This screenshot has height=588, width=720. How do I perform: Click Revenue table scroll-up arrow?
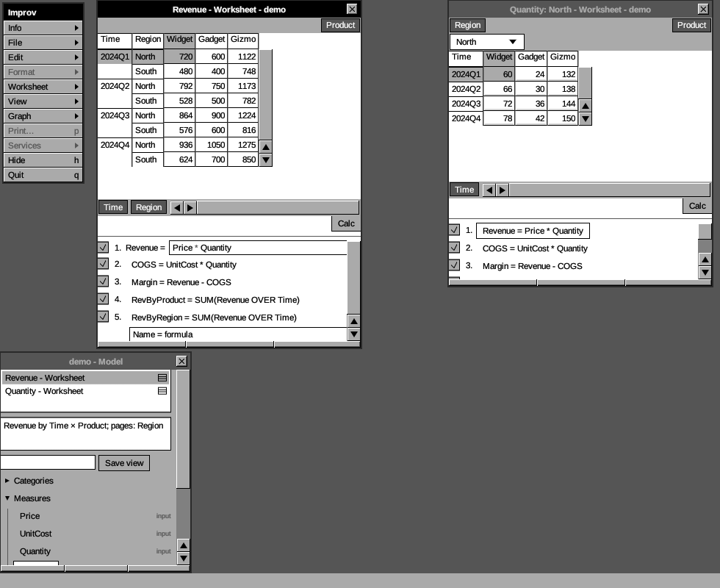[266, 147]
